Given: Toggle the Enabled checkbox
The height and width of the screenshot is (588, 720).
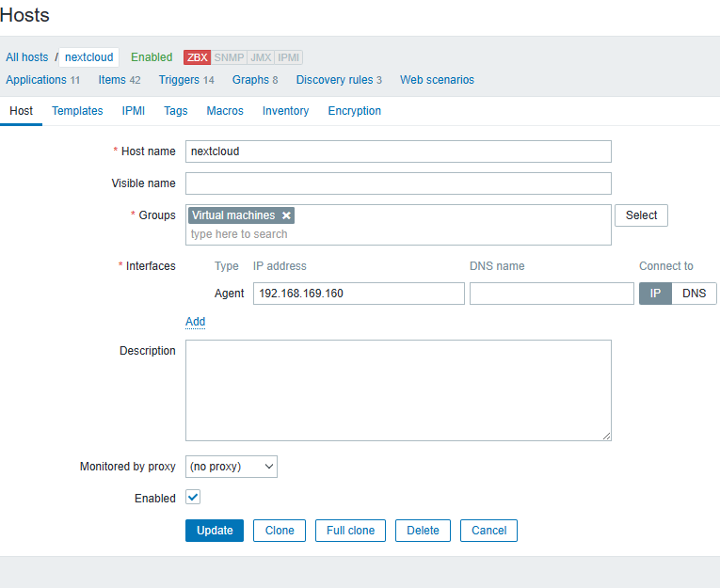Looking at the screenshot, I should [x=193, y=497].
